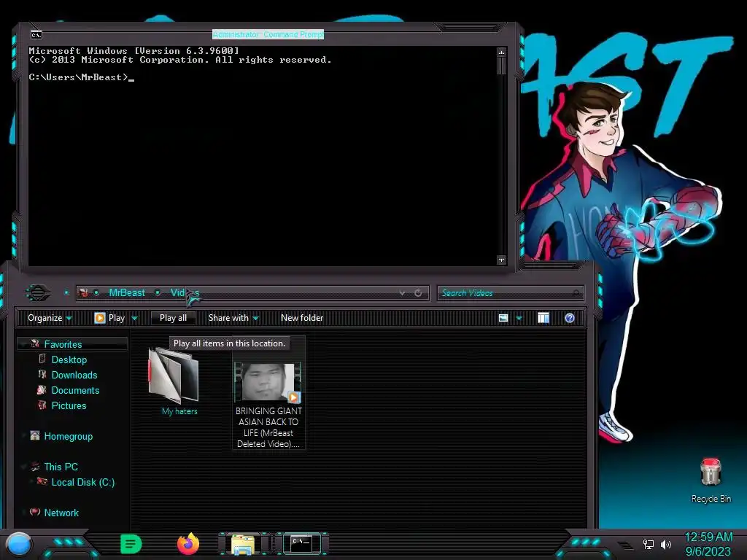Open the Share with menu

tap(233, 318)
